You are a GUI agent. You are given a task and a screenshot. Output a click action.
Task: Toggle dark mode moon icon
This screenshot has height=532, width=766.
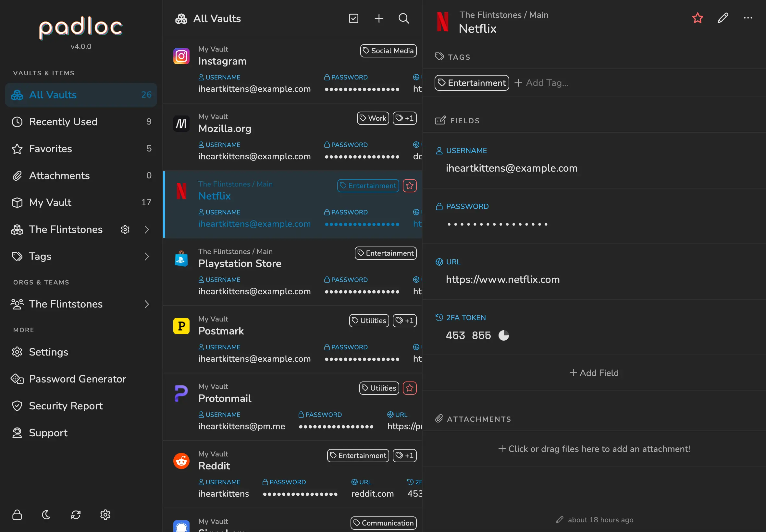(46, 515)
